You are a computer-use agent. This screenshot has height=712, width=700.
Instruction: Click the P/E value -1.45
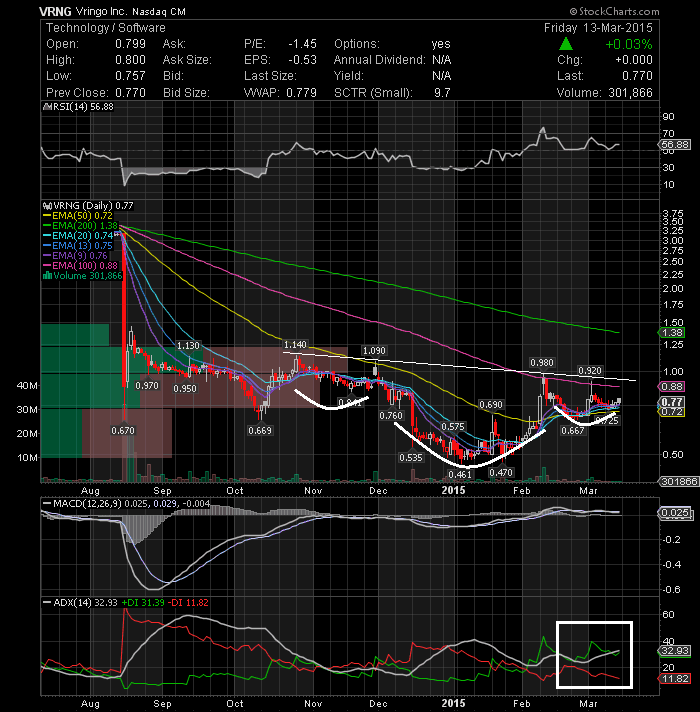point(302,44)
